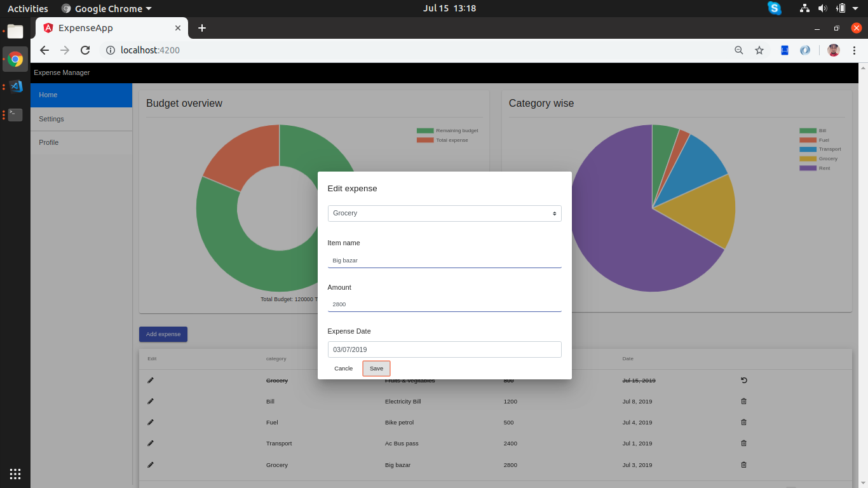Edit the Electricity Bill expense via pencil icon

(151, 401)
